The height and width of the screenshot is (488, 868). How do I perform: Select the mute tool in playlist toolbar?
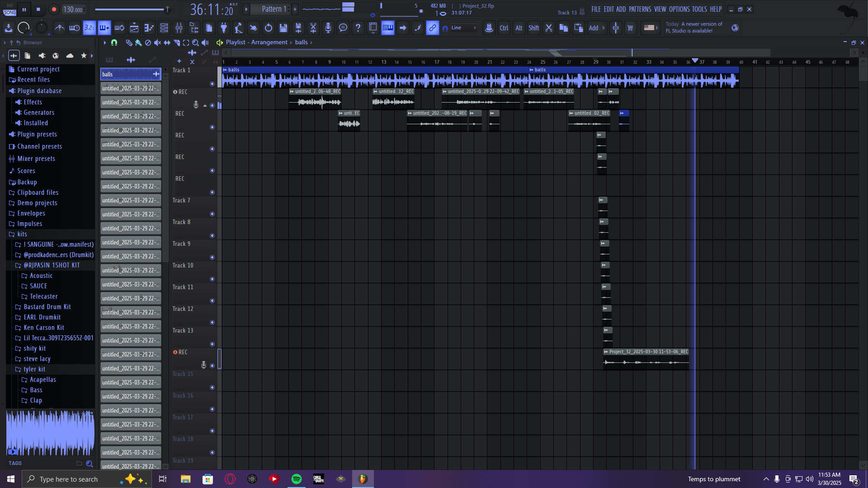(157, 42)
